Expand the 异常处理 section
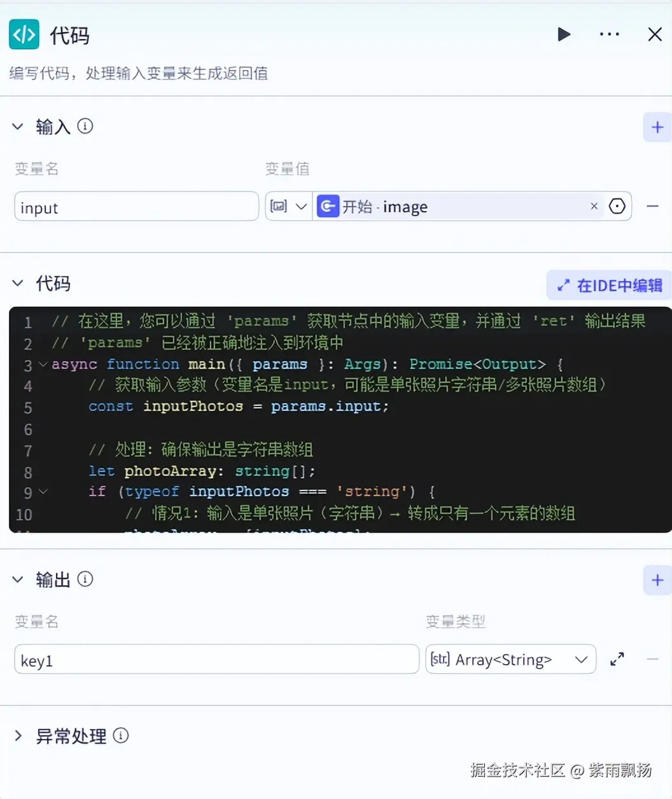The image size is (672, 799). (x=18, y=736)
